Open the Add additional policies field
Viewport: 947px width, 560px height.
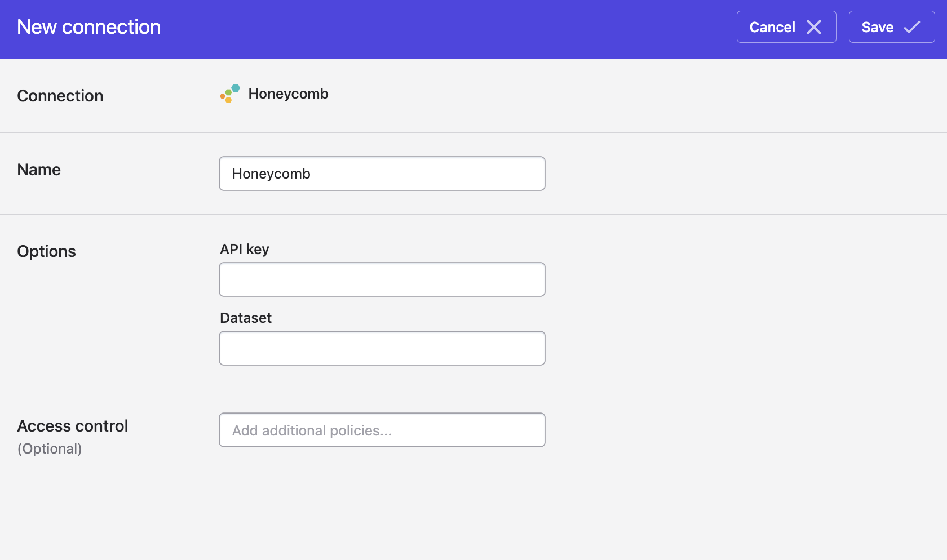pyautogui.click(x=382, y=430)
